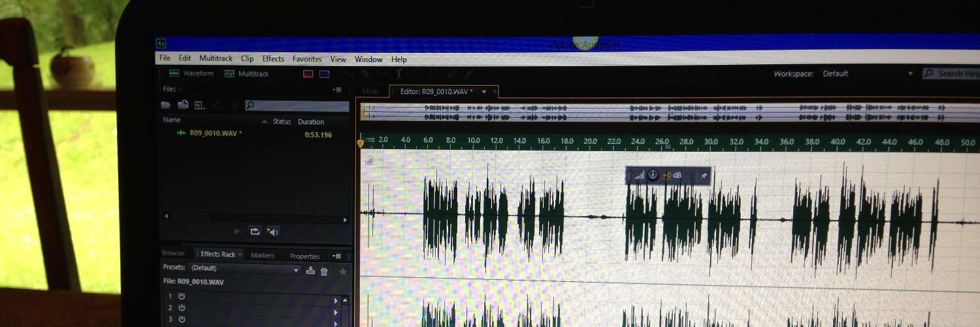Click the New File icon in Files panel

coord(199,105)
